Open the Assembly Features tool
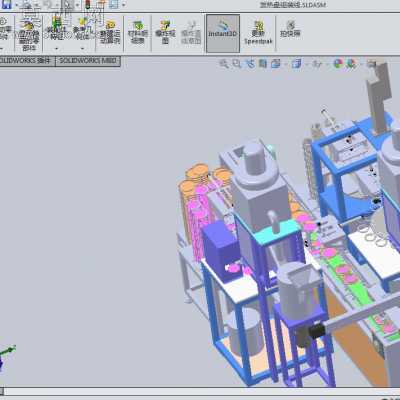The height and width of the screenshot is (400, 400). (56, 29)
